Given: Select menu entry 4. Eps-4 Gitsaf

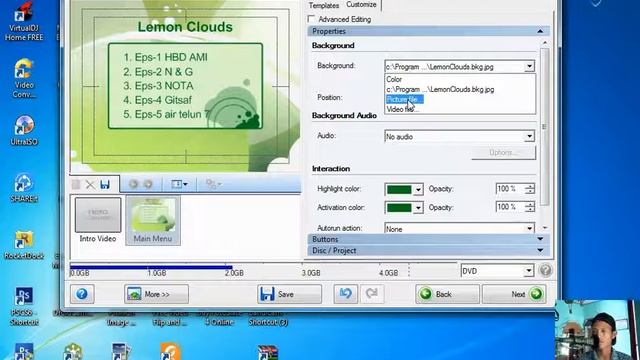Looking at the screenshot, I should [158, 100].
